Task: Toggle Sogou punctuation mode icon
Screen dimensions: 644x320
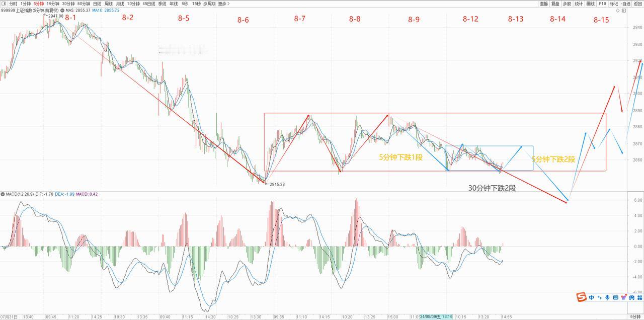Action: click(x=600, y=297)
